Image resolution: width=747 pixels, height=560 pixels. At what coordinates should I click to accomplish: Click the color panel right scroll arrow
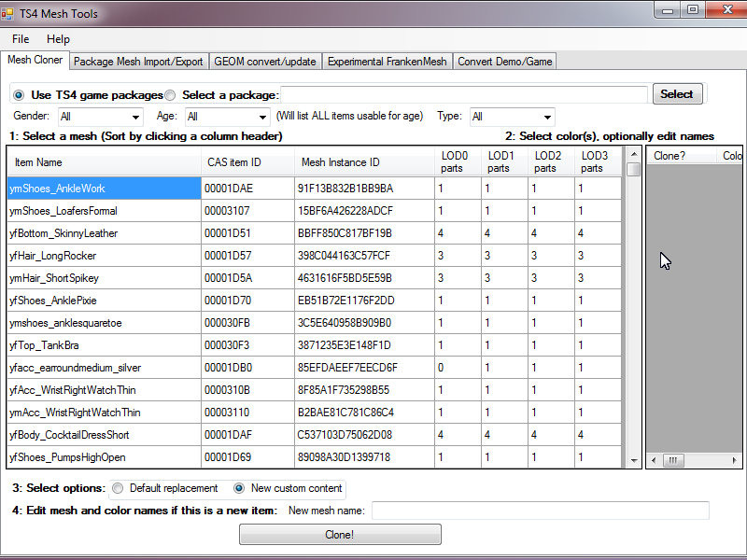click(734, 460)
